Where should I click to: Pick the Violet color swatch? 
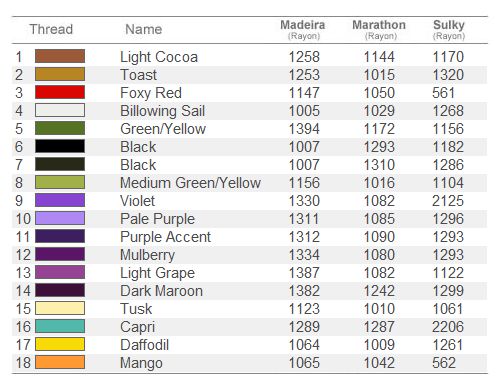click(60, 200)
